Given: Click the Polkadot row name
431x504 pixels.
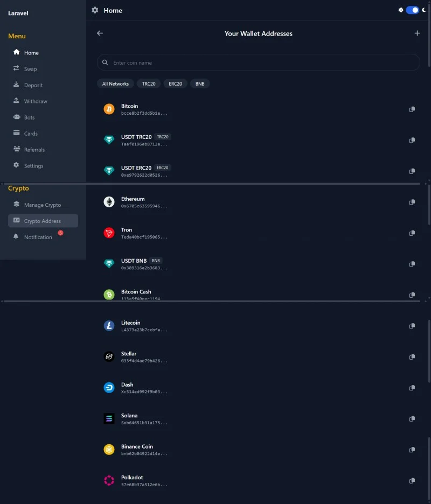Looking at the screenshot, I should [x=132, y=477].
